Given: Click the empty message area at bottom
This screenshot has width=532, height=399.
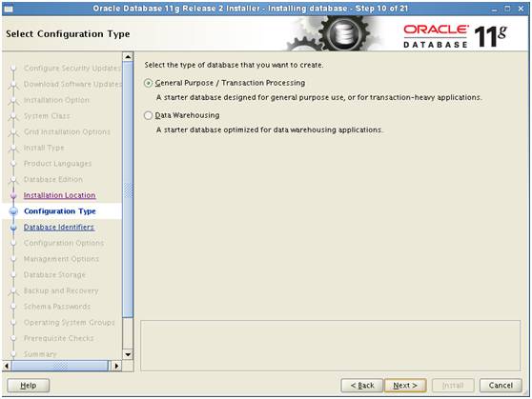Looking at the screenshot, I should coord(331,346).
